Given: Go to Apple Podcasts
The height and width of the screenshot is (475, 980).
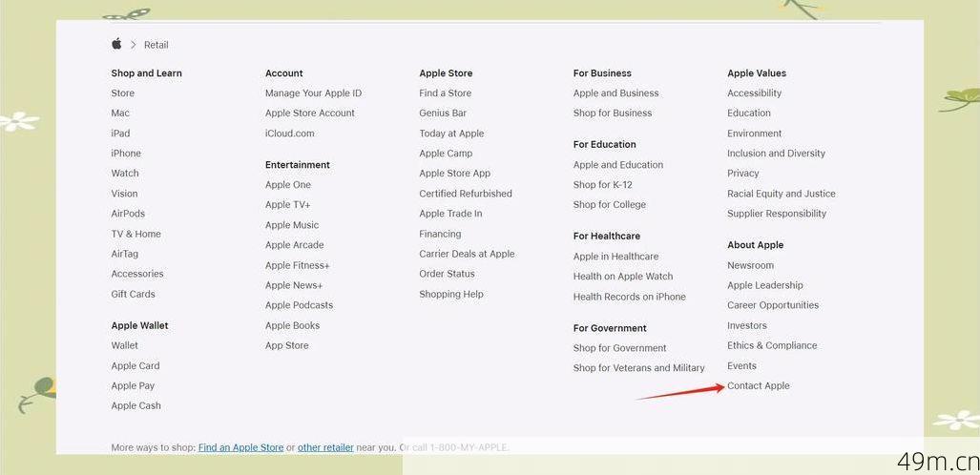Looking at the screenshot, I should pos(300,305).
